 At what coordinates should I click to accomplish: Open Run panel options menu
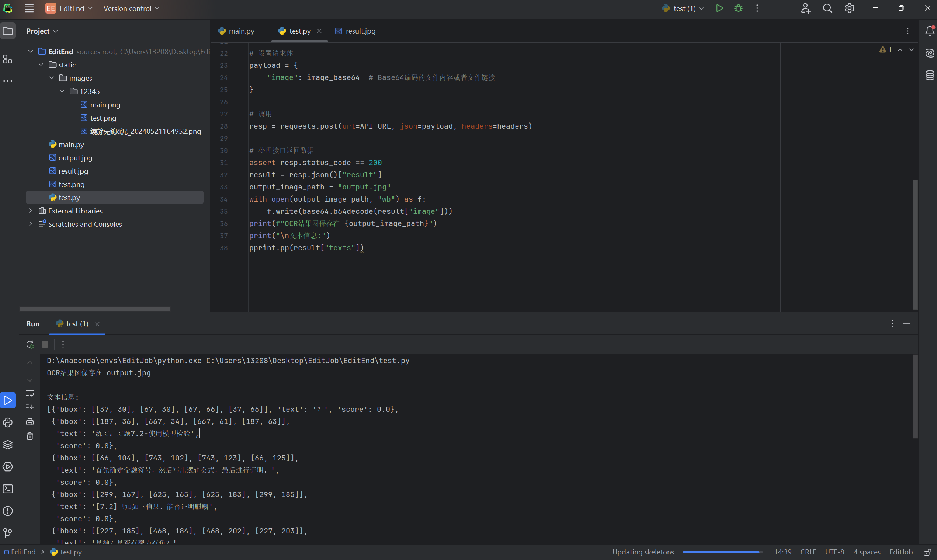892,323
